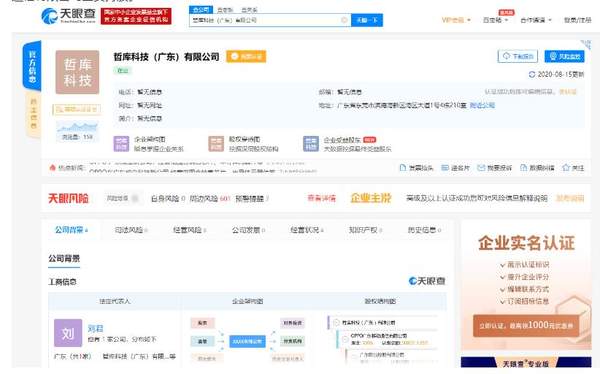This screenshot has width=600, height=374.
Task: Click the flame hot-news icon
Action: 52,168
